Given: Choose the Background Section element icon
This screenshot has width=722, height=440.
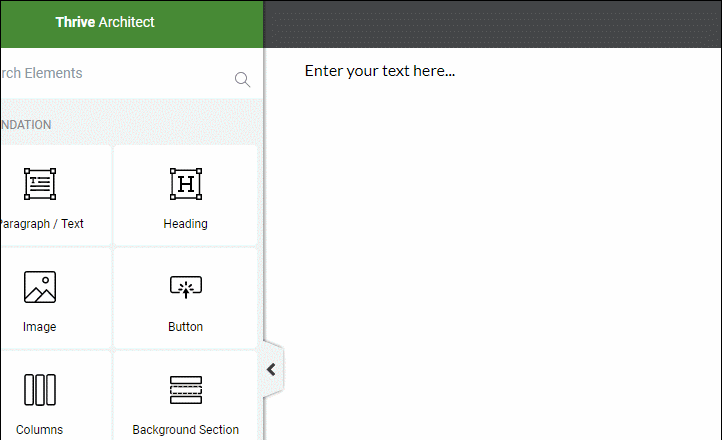Looking at the screenshot, I should tap(185, 390).
